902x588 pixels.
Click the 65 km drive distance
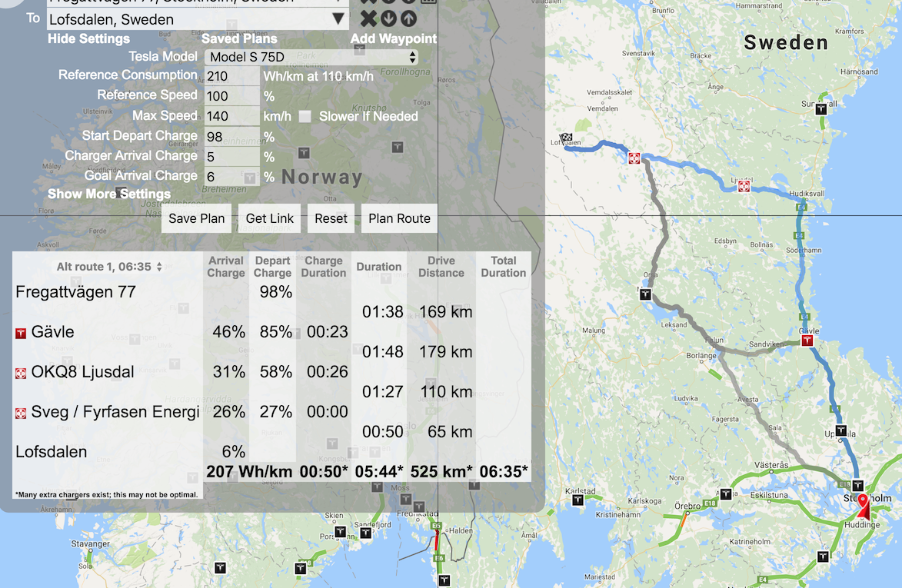tap(450, 432)
